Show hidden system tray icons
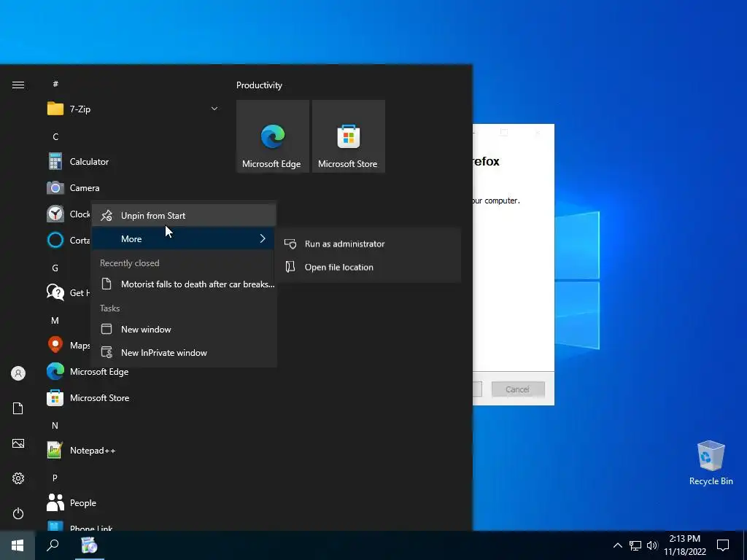This screenshot has width=747, height=560. tap(617, 545)
